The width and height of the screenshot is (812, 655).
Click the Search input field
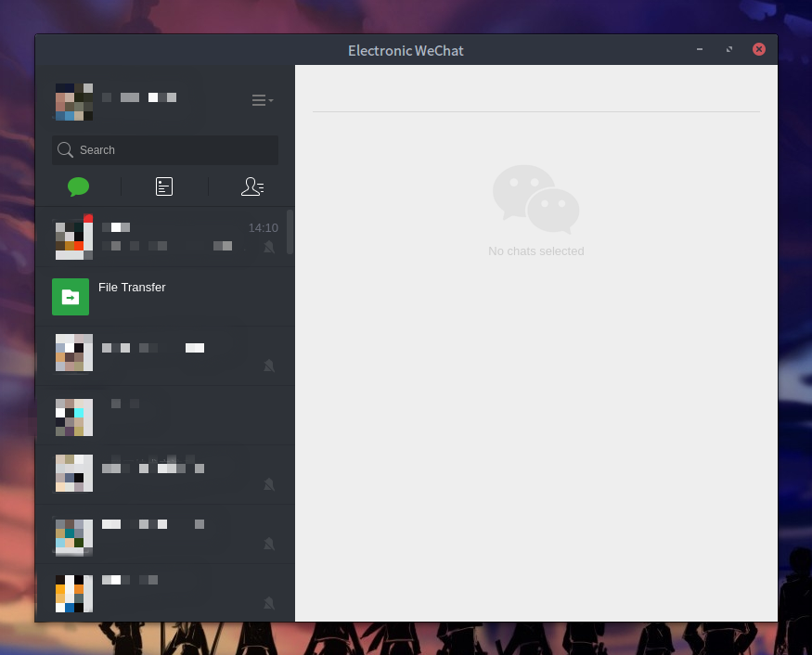coord(165,150)
